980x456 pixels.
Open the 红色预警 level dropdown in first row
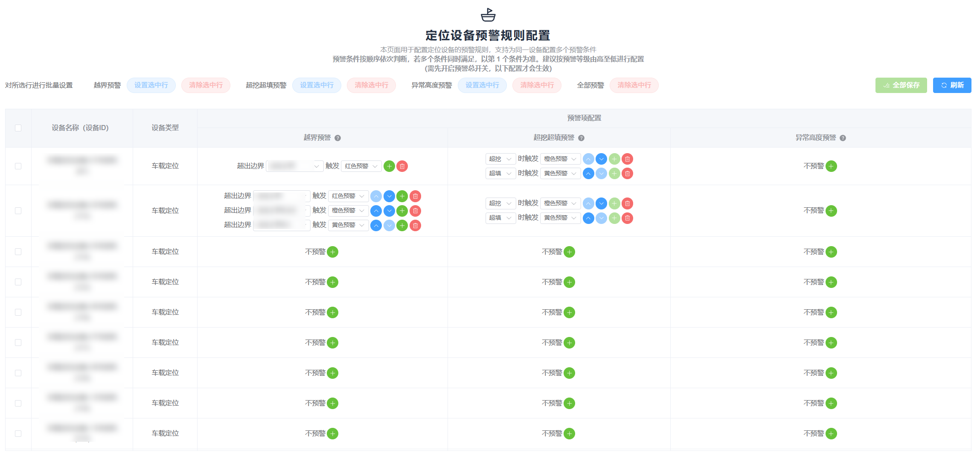[x=361, y=166]
